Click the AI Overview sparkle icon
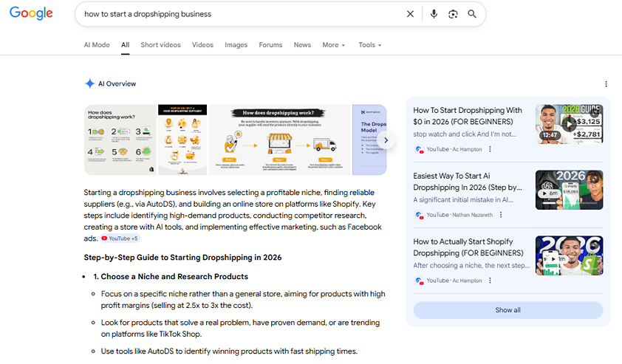The image size is (622, 364). coord(89,83)
